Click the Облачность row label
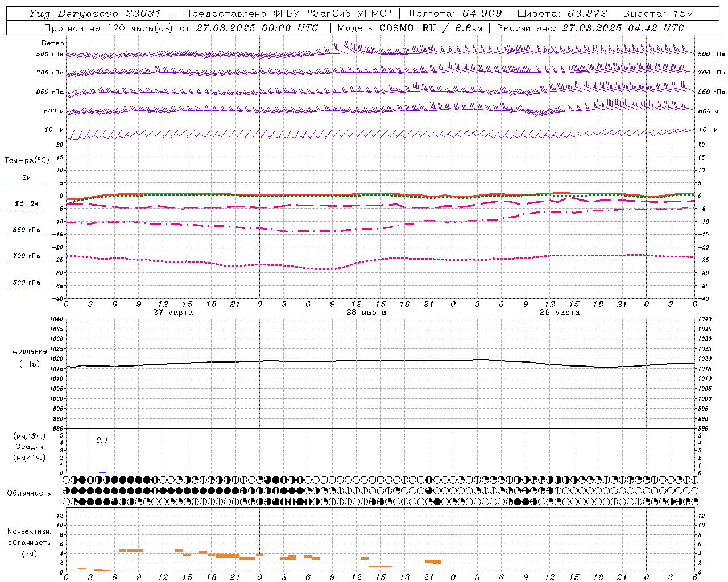This screenshot has width=728, height=582. (x=29, y=493)
